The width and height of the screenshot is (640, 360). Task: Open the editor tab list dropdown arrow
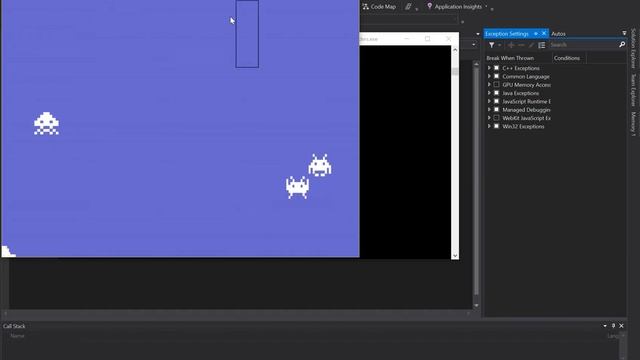coord(478,33)
